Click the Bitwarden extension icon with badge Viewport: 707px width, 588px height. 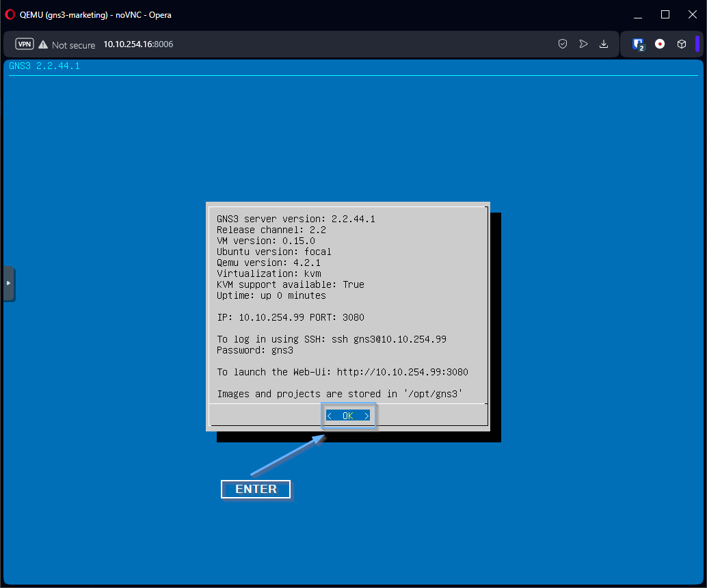(x=639, y=44)
